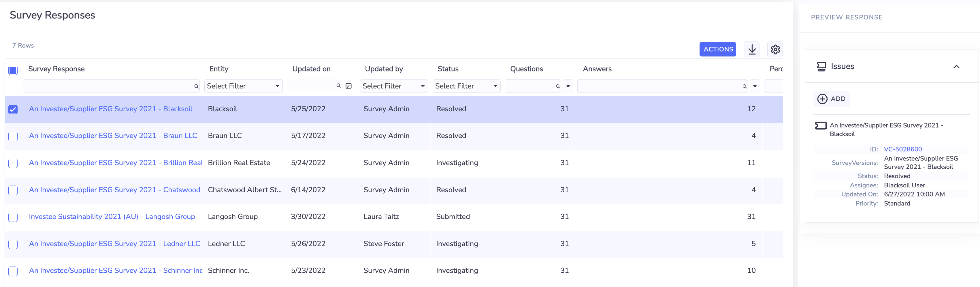Check the Langosh Group row checkbox
Screen dimensions: 980x287
coord(13,217)
